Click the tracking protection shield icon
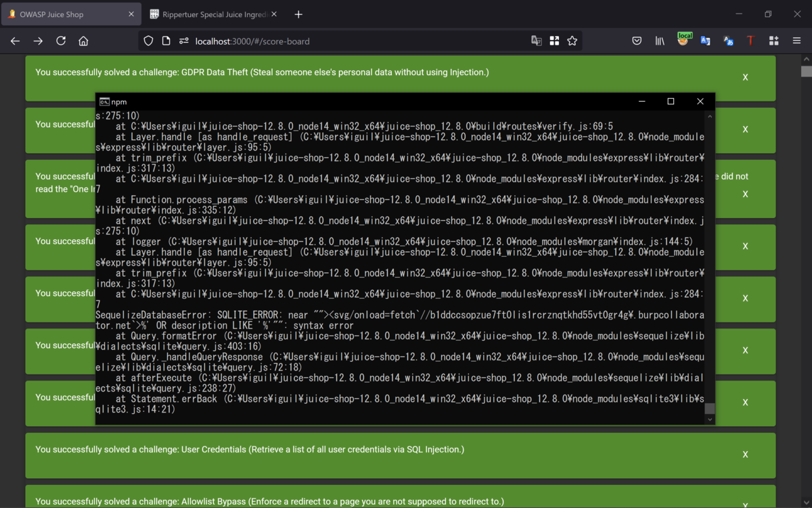This screenshot has width=812, height=508. click(x=148, y=41)
